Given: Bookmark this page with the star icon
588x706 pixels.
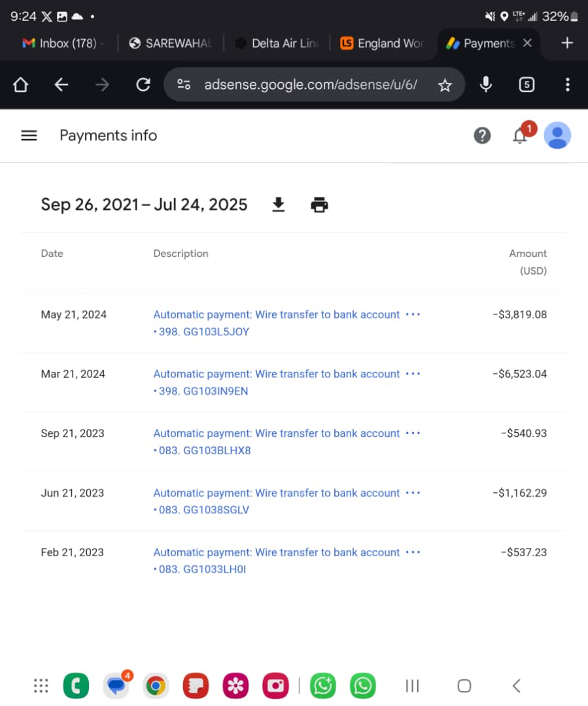Looking at the screenshot, I should 445,85.
